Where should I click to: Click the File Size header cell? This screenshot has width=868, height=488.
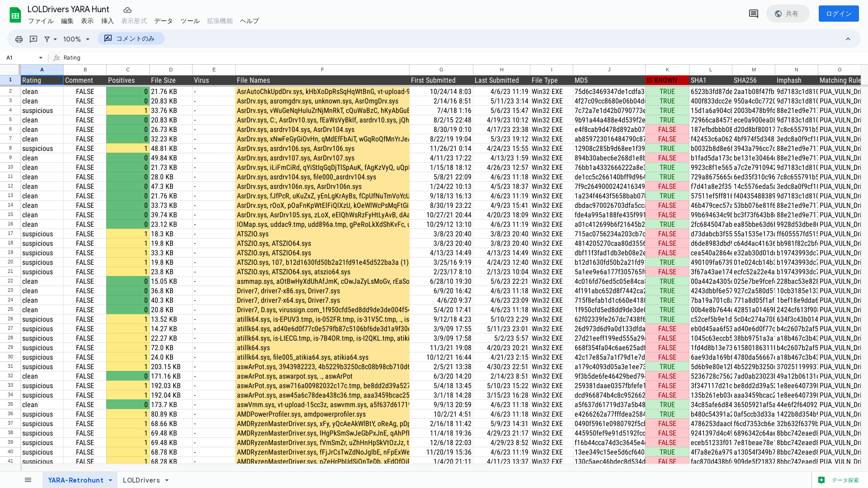[x=171, y=80]
